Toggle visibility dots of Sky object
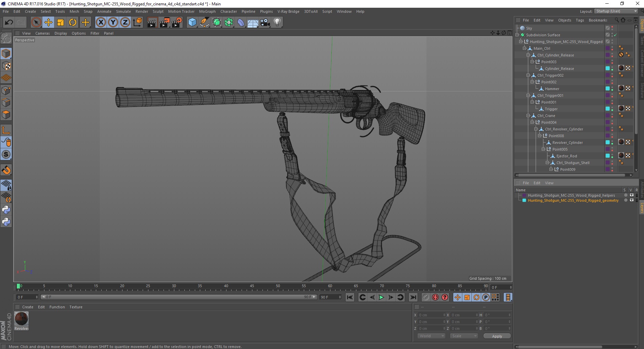644x349 pixels. point(612,28)
